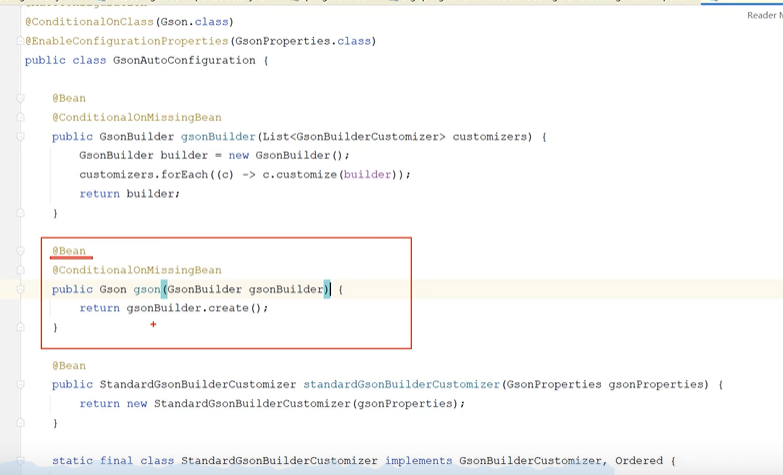Click GsonProperties.class in EnableConfigurationProperties annotation
This screenshot has height=475, width=783.
pyautogui.click(x=303, y=41)
